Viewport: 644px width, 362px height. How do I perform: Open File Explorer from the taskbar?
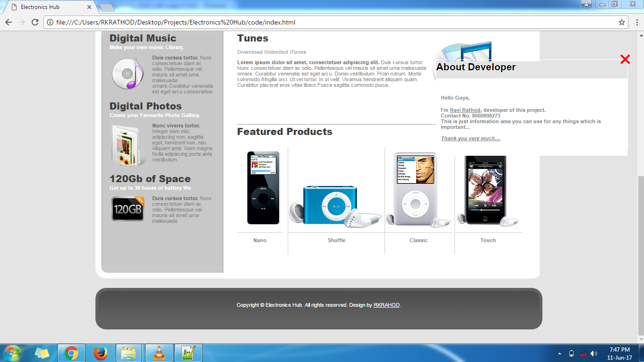(x=129, y=353)
